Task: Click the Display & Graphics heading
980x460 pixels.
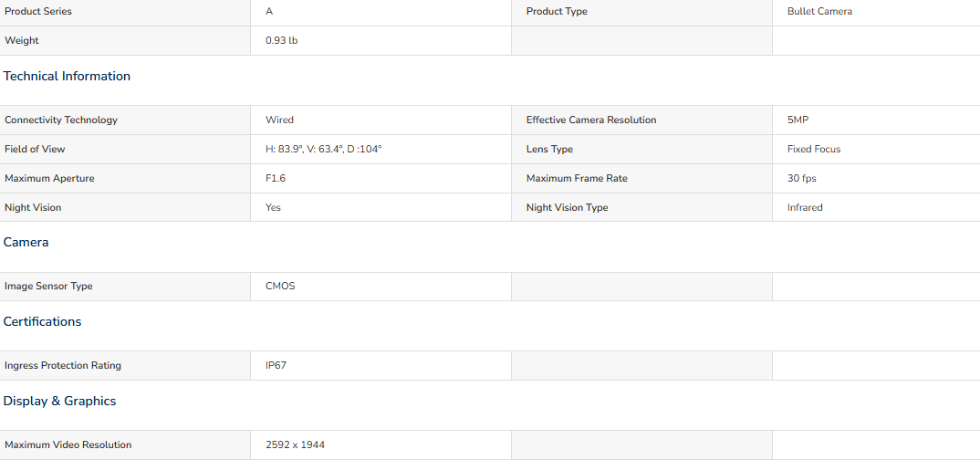Action: pos(60,402)
